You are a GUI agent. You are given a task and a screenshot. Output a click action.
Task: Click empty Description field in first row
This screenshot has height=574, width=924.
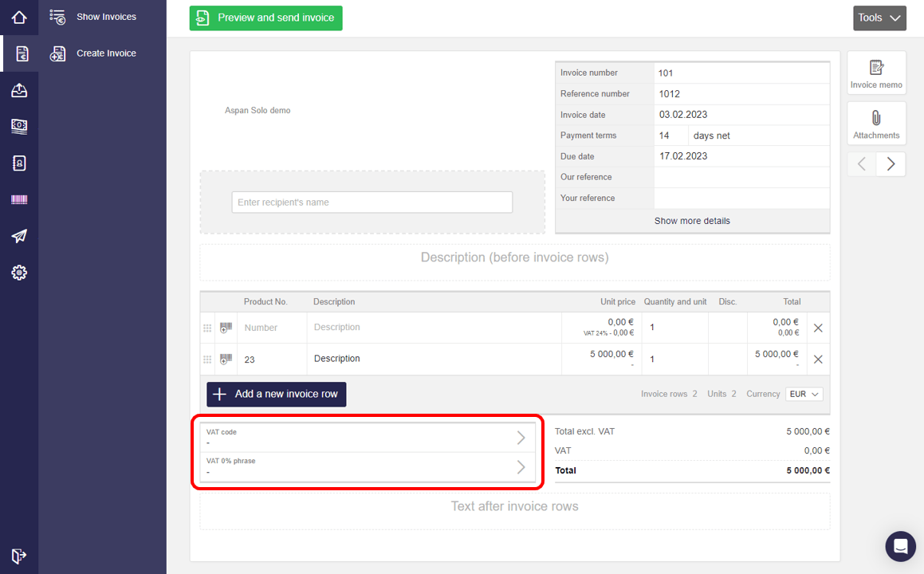(434, 328)
